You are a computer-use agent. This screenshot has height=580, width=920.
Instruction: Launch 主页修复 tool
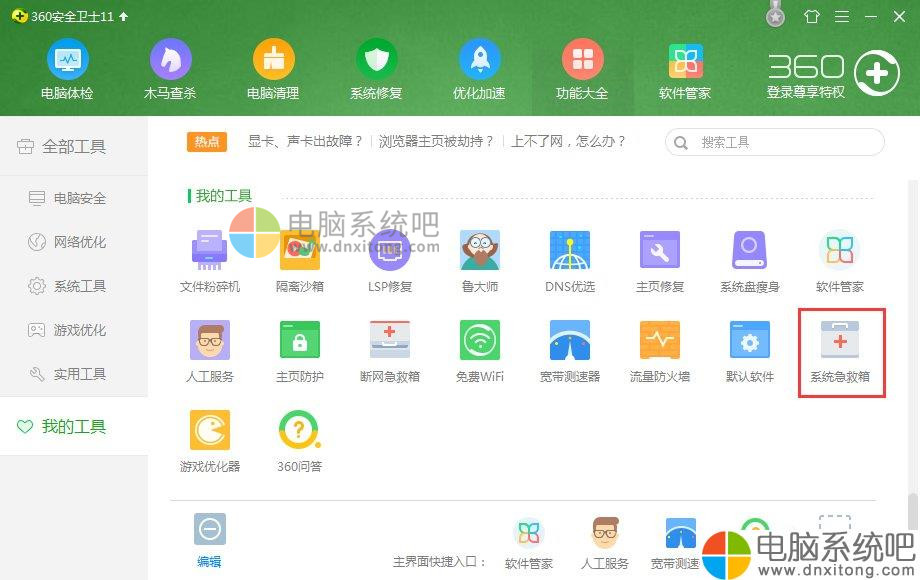pyautogui.click(x=660, y=262)
